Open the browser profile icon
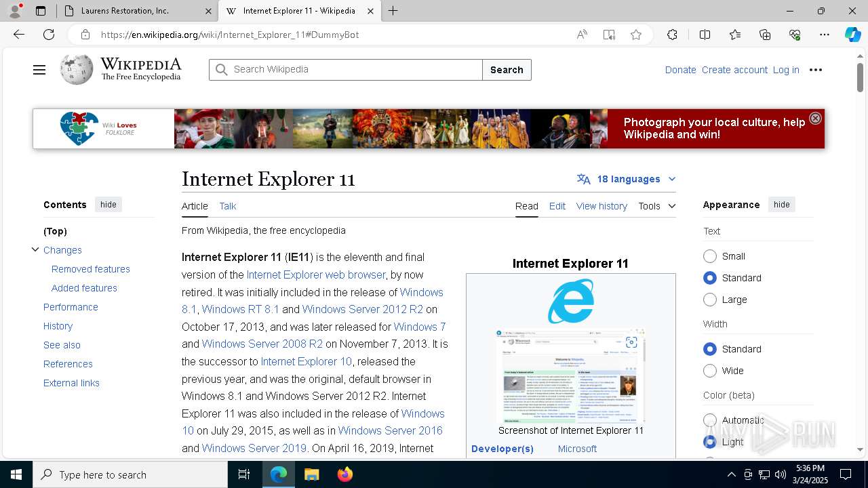Screen dimensions: 868x488 pos(14,11)
